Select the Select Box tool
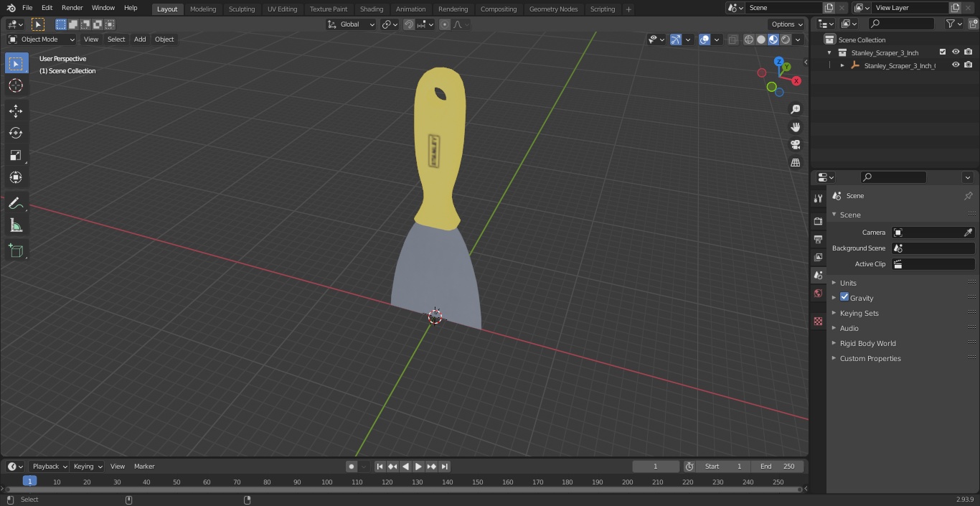Viewport: 980px width, 506px height. click(16, 63)
